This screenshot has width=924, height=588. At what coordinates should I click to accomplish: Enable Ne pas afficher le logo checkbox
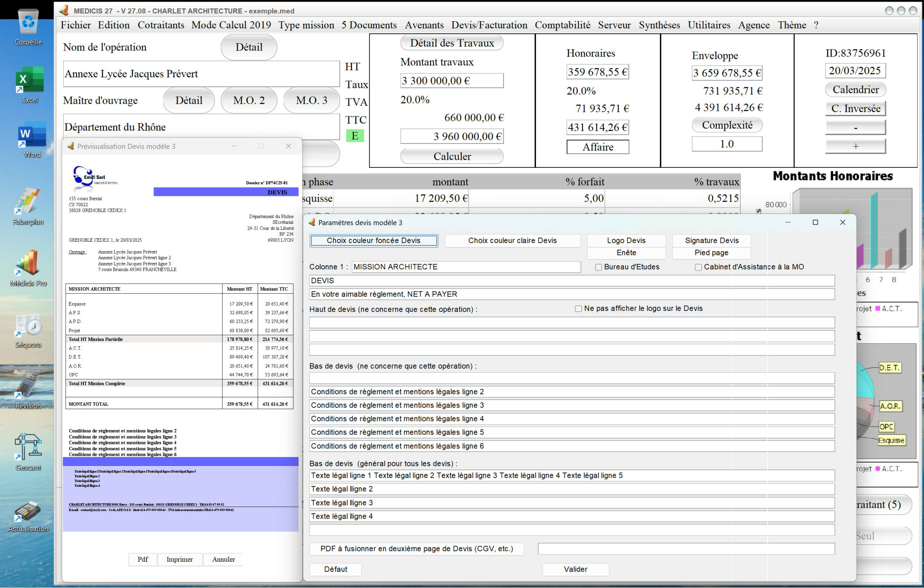tap(578, 309)
